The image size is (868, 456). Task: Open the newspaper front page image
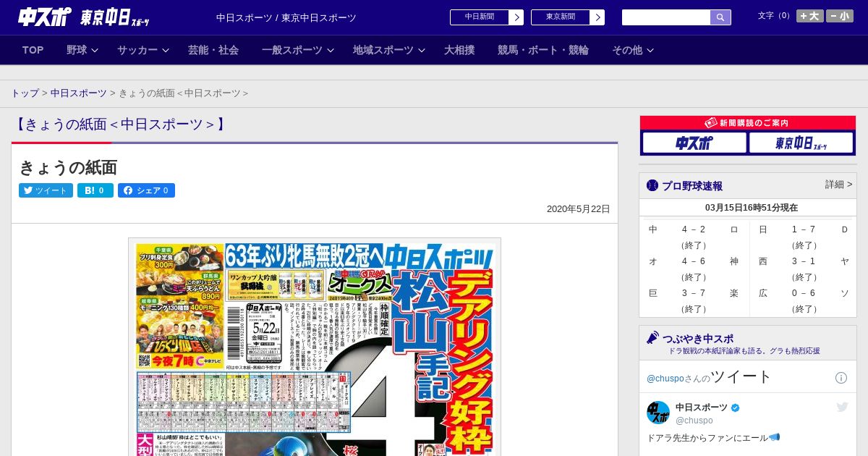(315, 347)
